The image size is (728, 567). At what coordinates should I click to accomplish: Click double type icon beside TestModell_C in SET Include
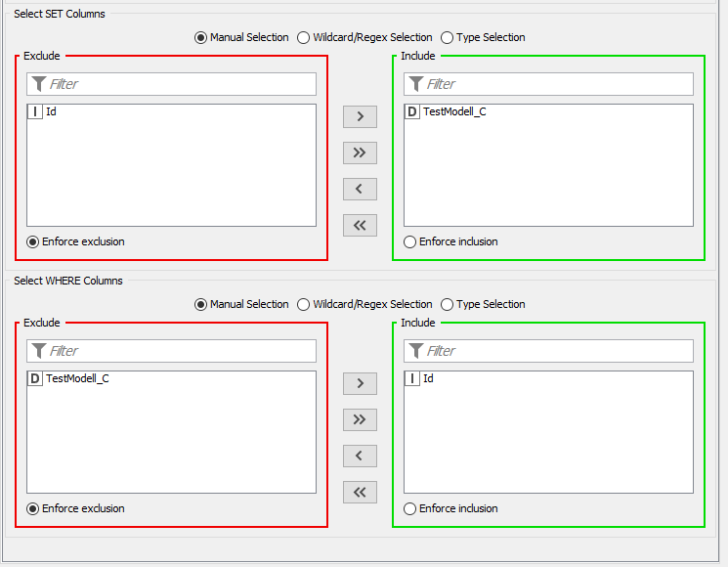point(411,111)
